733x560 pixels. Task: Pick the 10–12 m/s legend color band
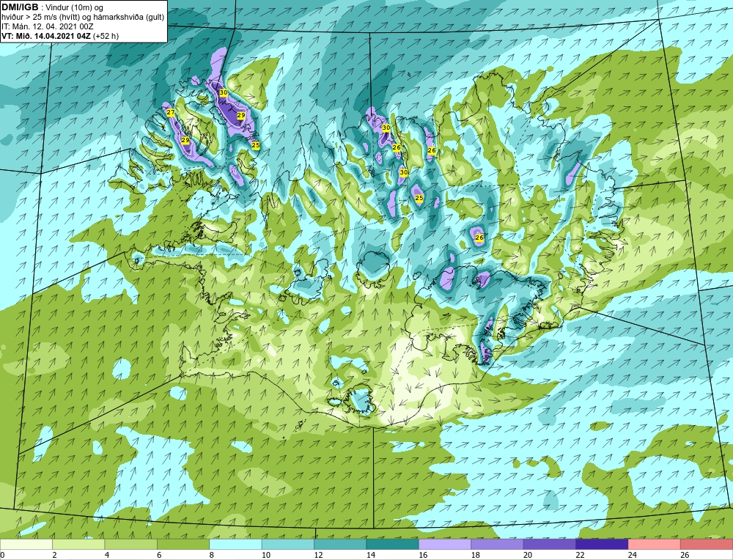pos(288,545)
